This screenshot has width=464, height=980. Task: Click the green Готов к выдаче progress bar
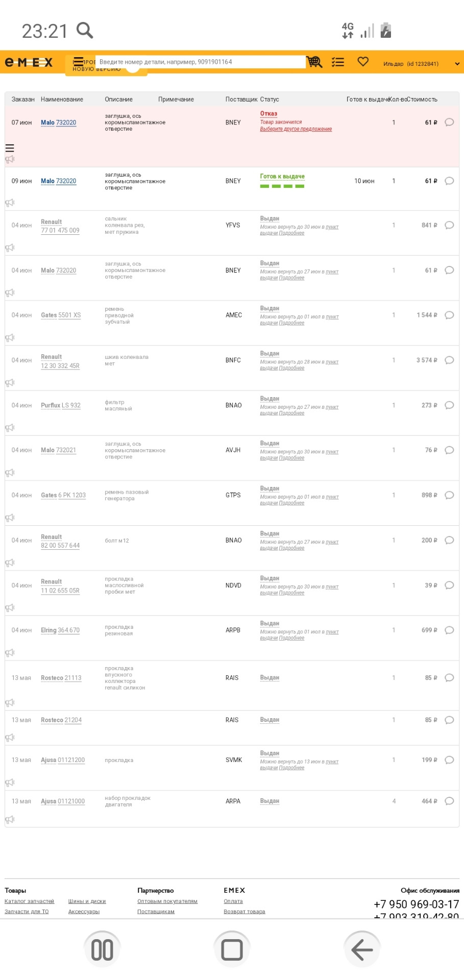pos(282,186)
